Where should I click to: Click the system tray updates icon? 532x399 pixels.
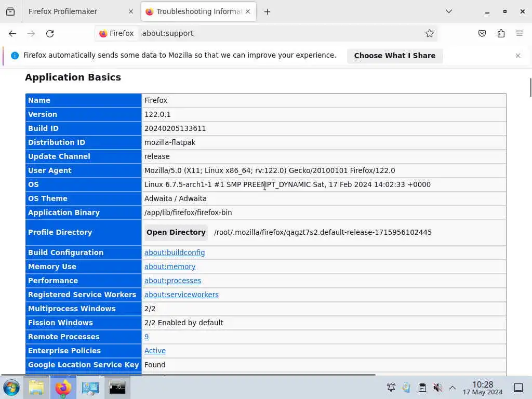click(x=406, y=388)
